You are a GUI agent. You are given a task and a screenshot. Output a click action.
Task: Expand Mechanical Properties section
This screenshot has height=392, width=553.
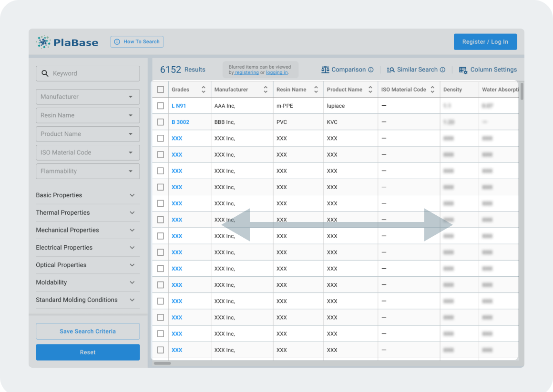(132, 230)
